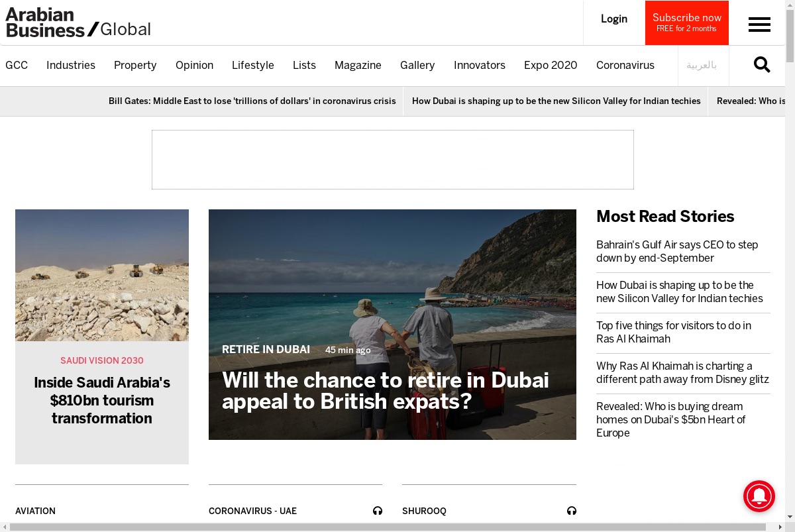Open the Saudi Vision 2030 tag
The height and width of the screenshot is (532, 795).
[102, 360]
